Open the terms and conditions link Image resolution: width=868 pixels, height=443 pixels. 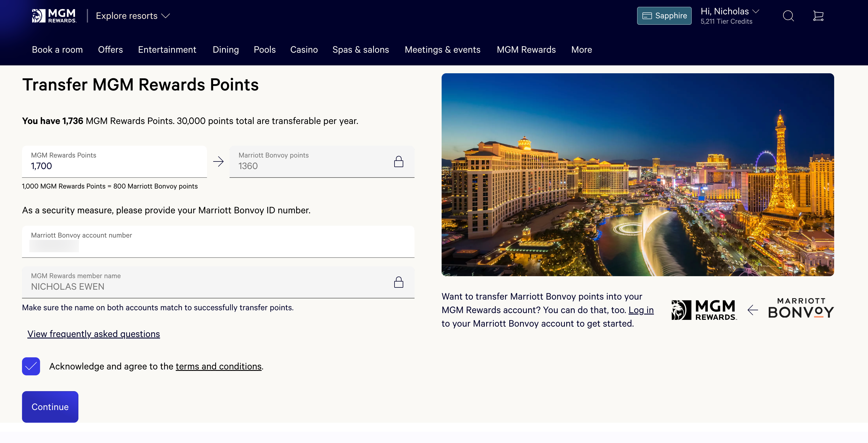coord(218,366)
